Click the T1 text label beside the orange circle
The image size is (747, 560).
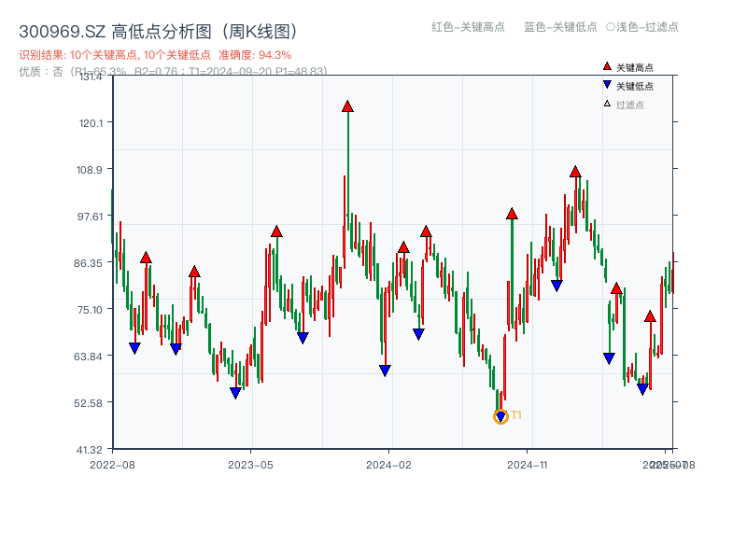(x=515, y=414)
